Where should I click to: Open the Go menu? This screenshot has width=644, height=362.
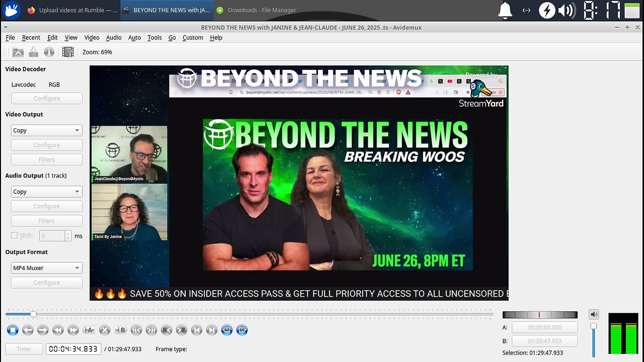coord(172,38)
